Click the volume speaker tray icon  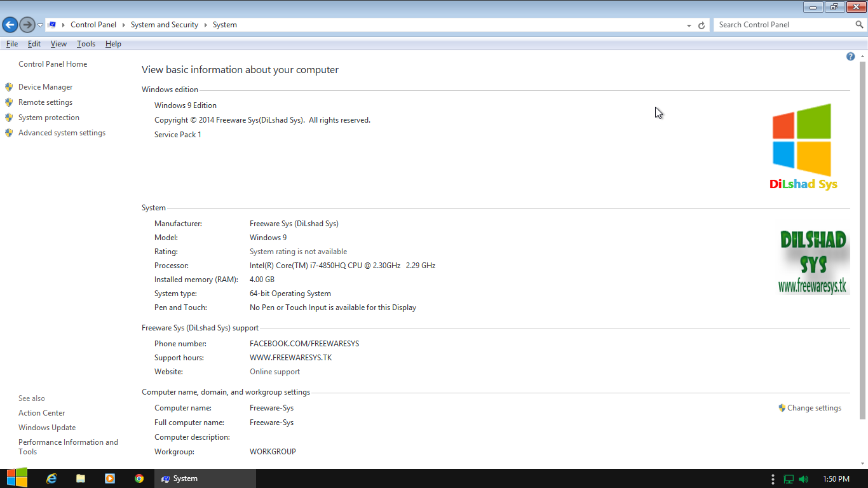click(804, 479)
